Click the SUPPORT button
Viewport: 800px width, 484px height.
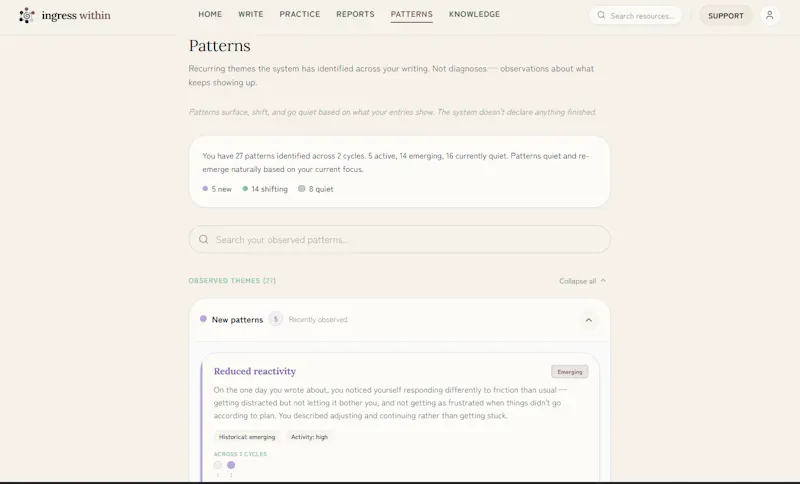[x=726, y=15]
